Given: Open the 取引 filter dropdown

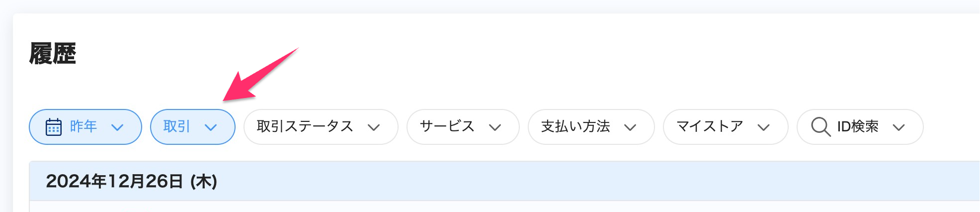Looking at the screenshot, I should (193, 127).
